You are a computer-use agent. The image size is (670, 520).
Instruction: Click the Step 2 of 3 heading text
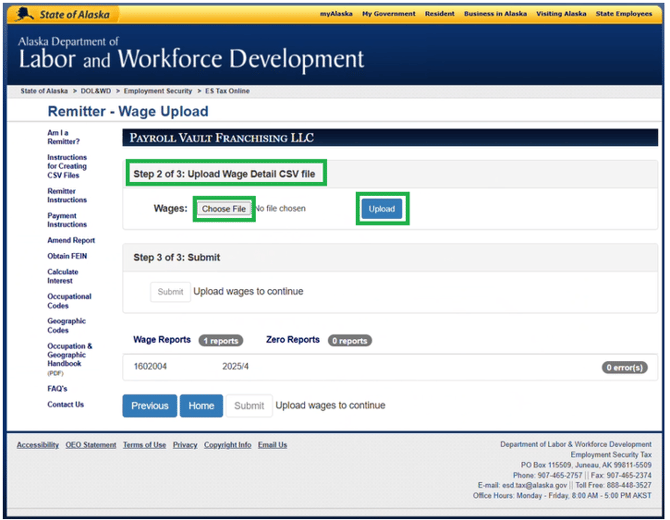(x=224, y=174)
